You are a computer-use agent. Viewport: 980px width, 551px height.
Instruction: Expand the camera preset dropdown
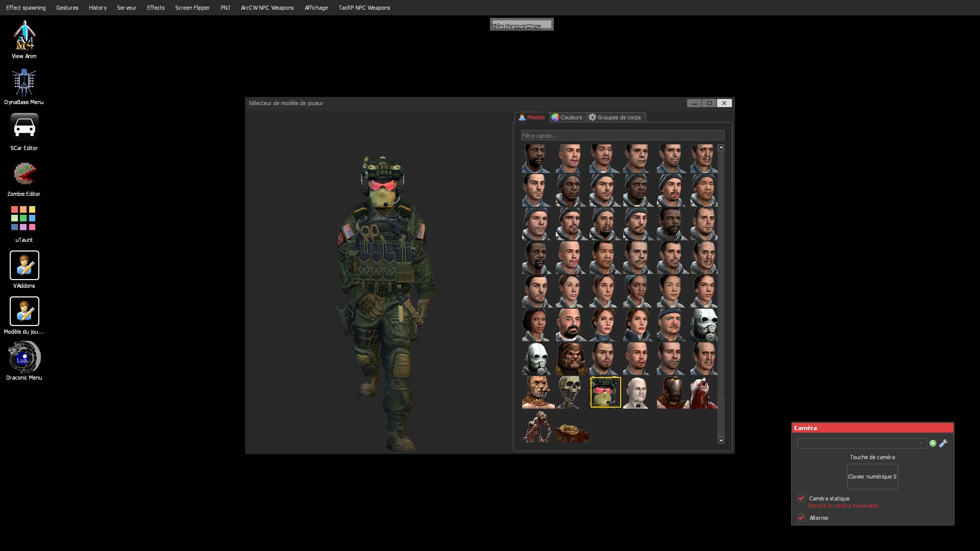point(862,443)
